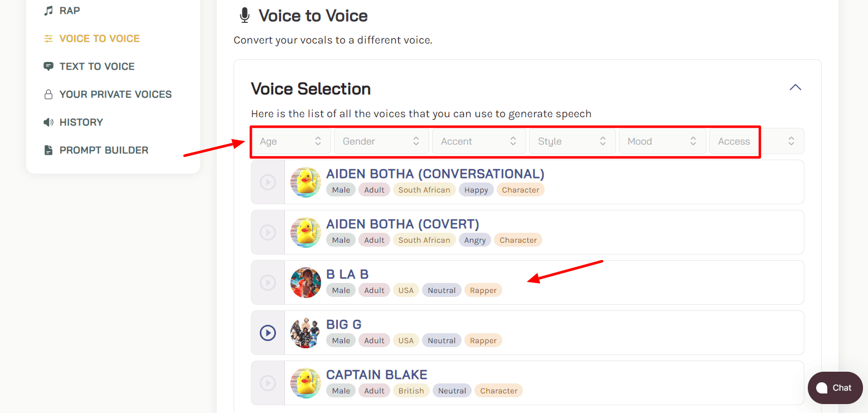The image size is (868, 413).
Task: Open the Age filter dropdown
Action: click(x=290, y=141)
